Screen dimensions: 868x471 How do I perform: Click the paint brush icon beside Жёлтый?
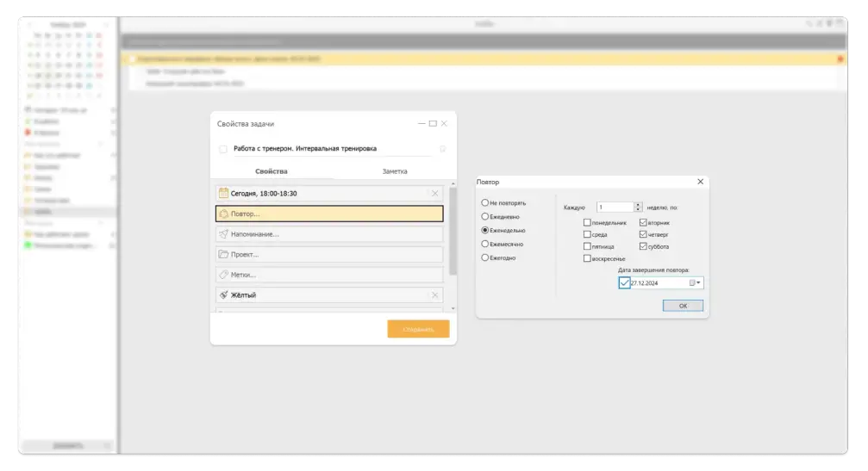[x=223, y=294]
